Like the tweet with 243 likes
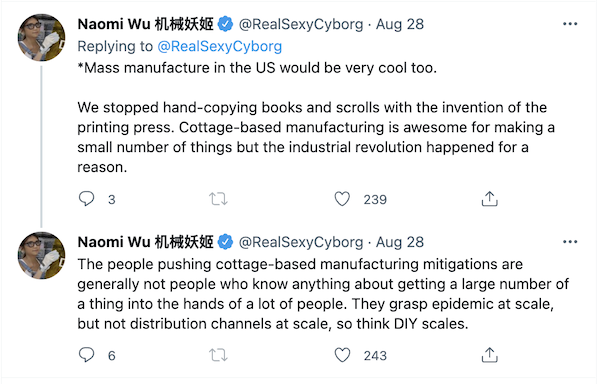This screenshot has height=384, width=600. [342, 355]
